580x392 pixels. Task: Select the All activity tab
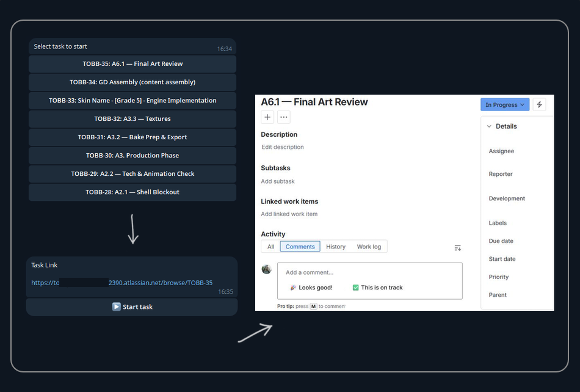click(x=270, y=247)
